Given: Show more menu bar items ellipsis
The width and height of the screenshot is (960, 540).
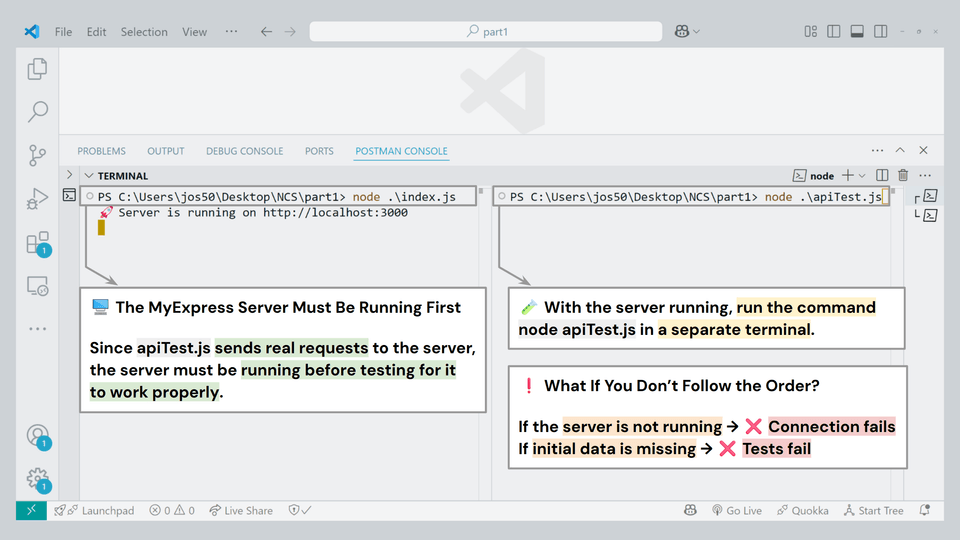Looking at the screenshot, I should (x=231, y=31).
